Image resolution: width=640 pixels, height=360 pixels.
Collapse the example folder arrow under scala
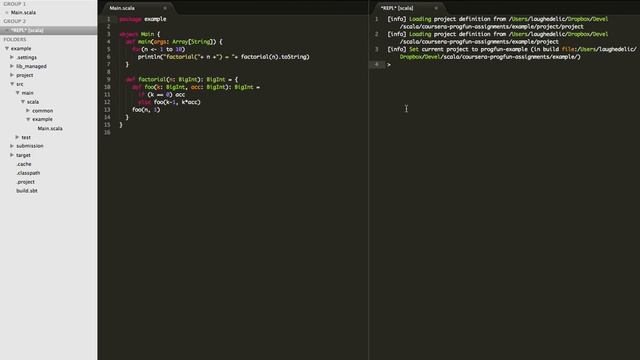(28, 119)
